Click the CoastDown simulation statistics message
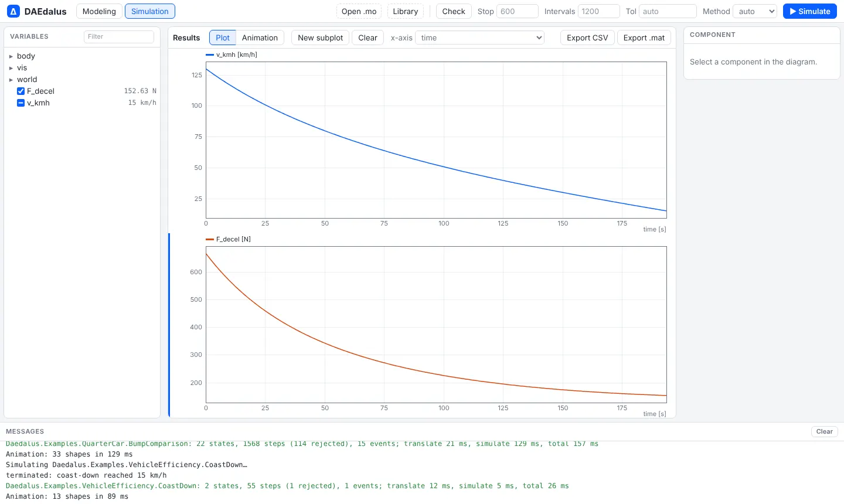This screenshot has width=844, height=504. click(287, 486)
